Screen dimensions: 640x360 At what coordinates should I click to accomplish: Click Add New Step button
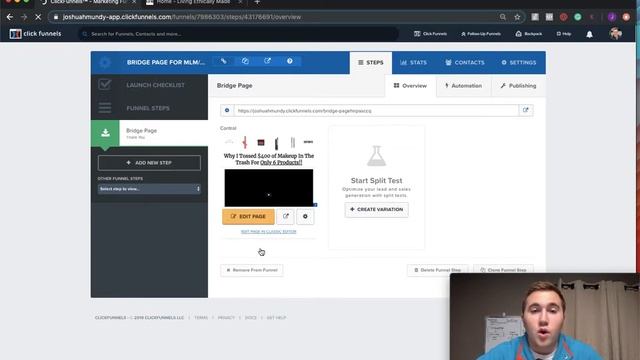pyautogui.click(x=149, y=162)
